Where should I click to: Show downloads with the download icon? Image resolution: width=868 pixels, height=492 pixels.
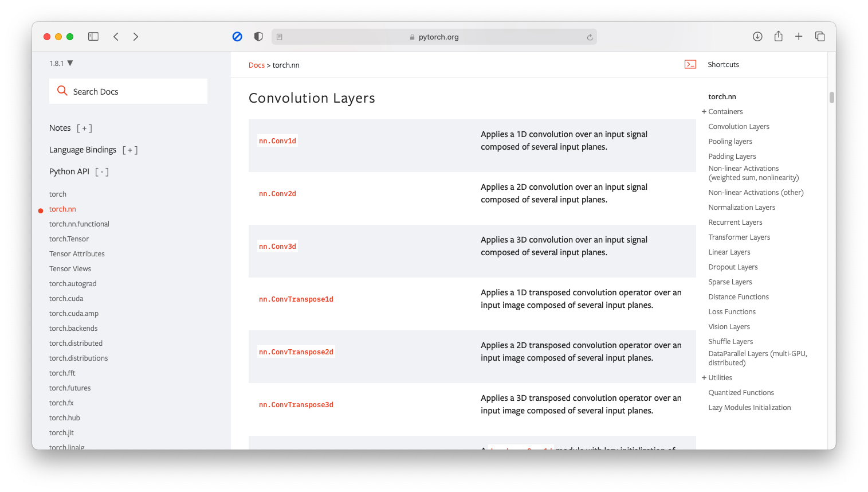757,37
